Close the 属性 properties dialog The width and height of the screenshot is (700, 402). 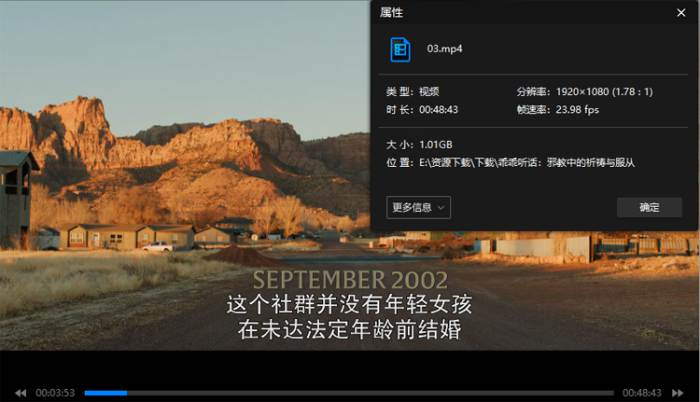click(x=681, y=13)
